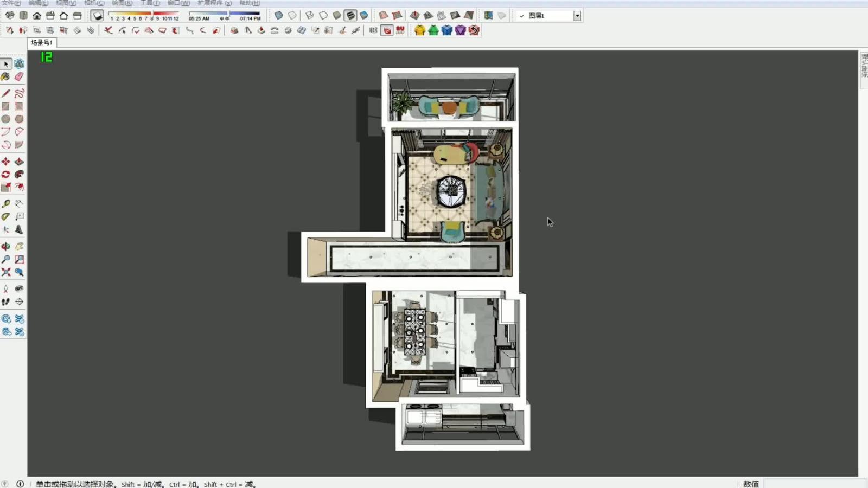Toggle X-ray face style
Screen dimensions: 868x488
tap(278, 16)
